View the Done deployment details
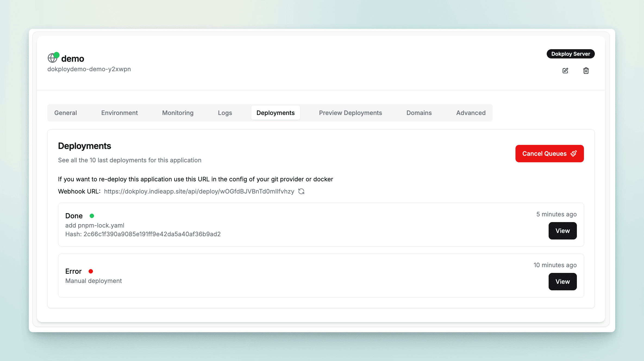Image resolution: width=644 pixels, height=361 pixels. coord(562,231)
